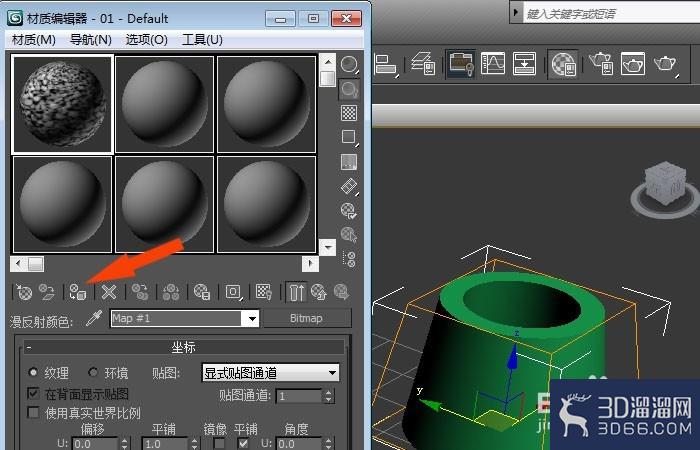Toggle the Backlight for sample slots
Image resolution: width=700 pixels, height=450 pixels.
coord(349,89)
